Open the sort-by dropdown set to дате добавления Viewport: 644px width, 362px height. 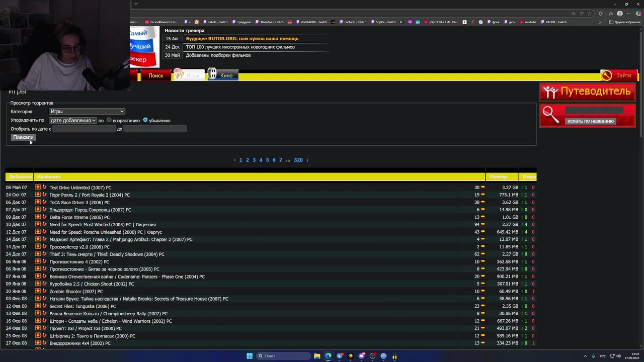73,120
